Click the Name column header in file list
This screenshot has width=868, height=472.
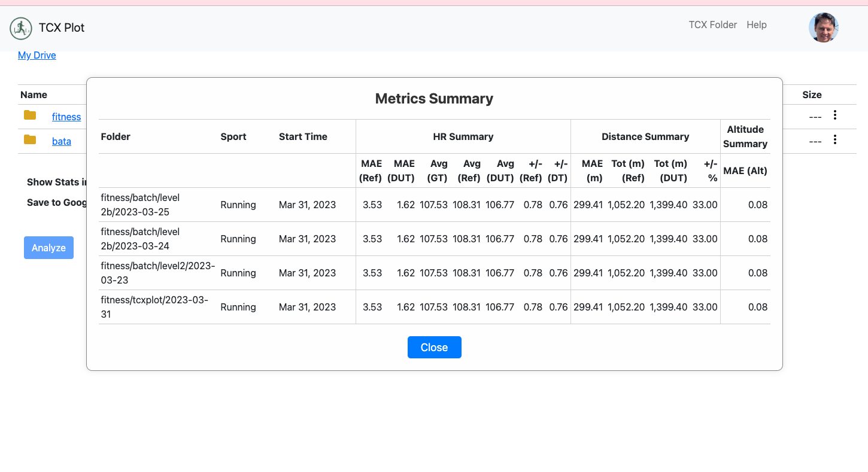click(x=34, y=95)
